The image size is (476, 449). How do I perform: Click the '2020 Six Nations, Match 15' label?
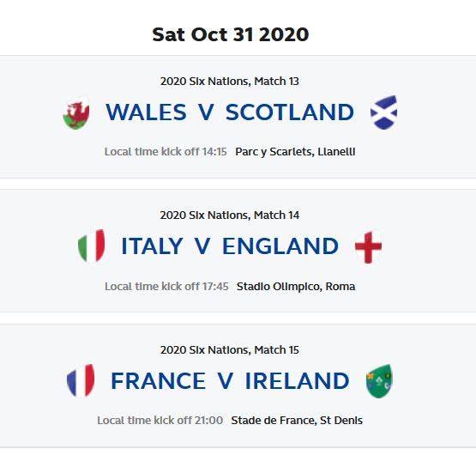pyautogui.click(x=230, y=350)
